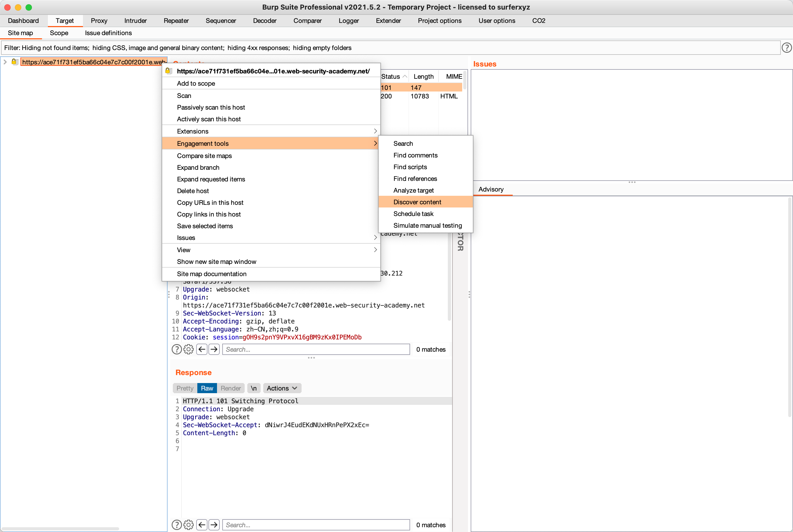
Task: Go to previous match in request search
Action: click(202, 349)
